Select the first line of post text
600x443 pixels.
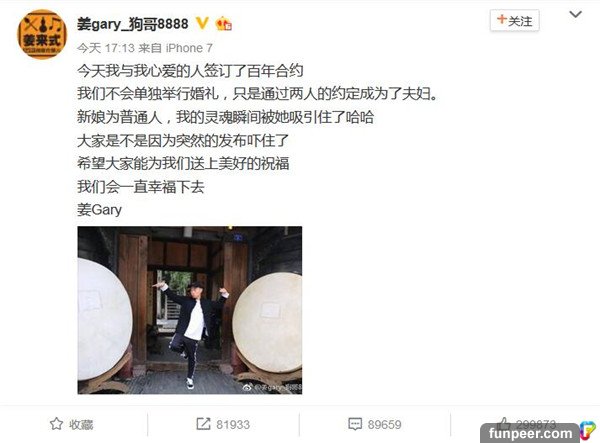190,71
